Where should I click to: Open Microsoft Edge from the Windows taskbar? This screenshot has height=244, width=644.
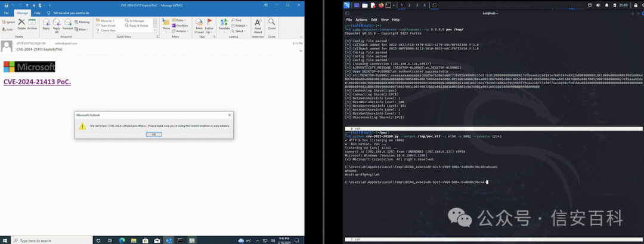click(x=122, y=240)
